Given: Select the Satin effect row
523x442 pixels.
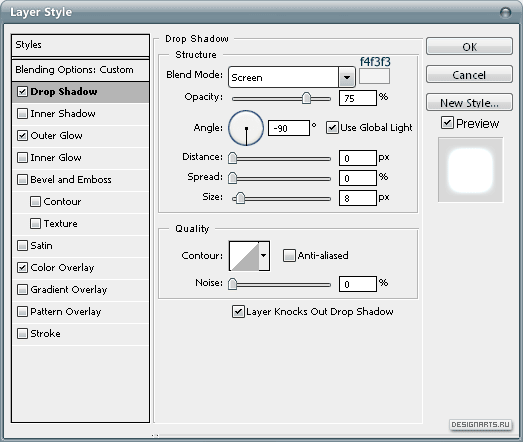Looking at the screenshot, I should click(x=80, y=246).
